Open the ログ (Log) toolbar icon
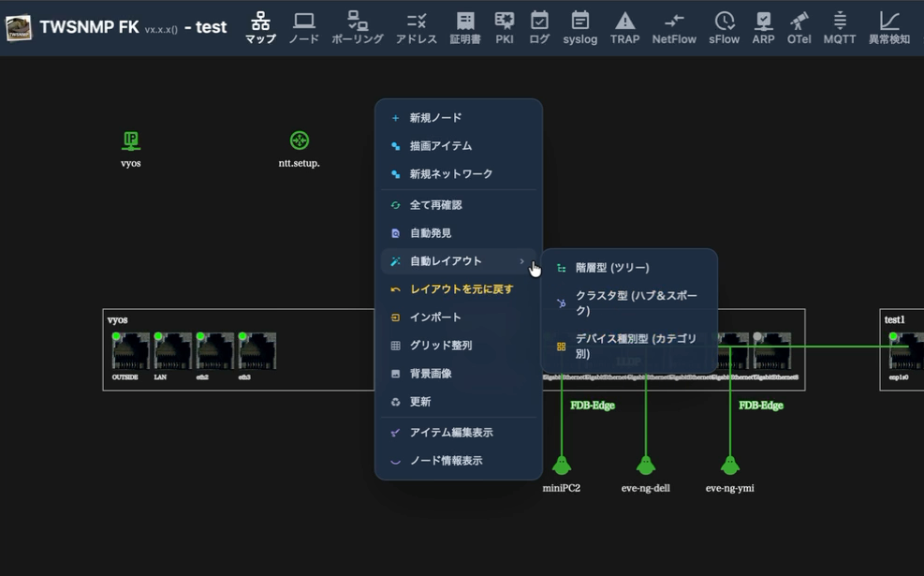 pos(539,28)
